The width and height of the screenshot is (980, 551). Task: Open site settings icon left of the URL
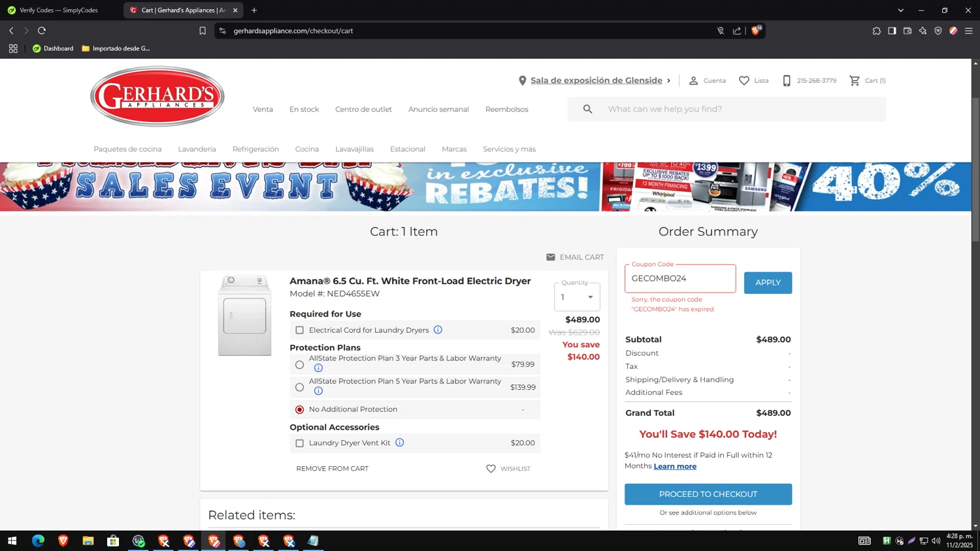click(223, 31)
